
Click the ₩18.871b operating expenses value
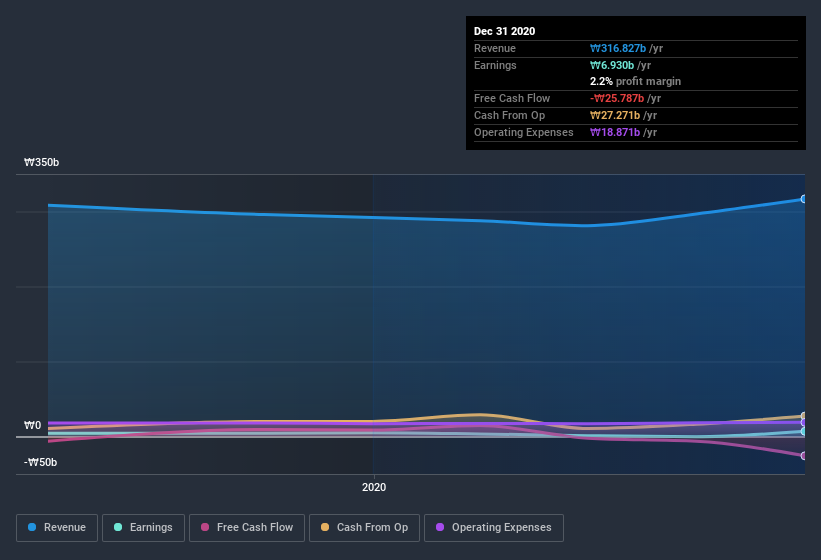click(x=615, y=132)
